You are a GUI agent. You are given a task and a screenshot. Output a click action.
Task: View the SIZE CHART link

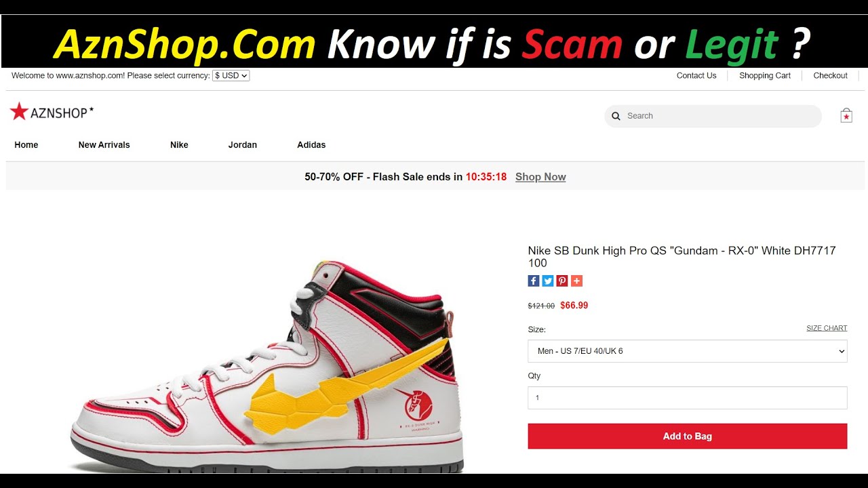(x=827, y=328)
